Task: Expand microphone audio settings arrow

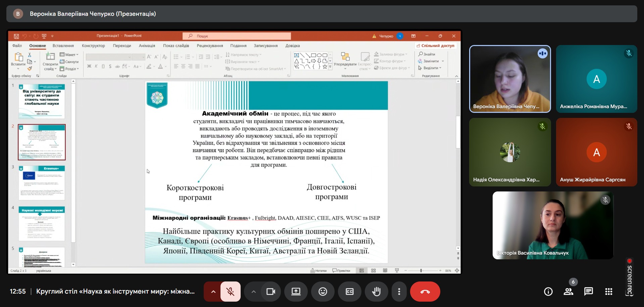Action: (213, 292)
